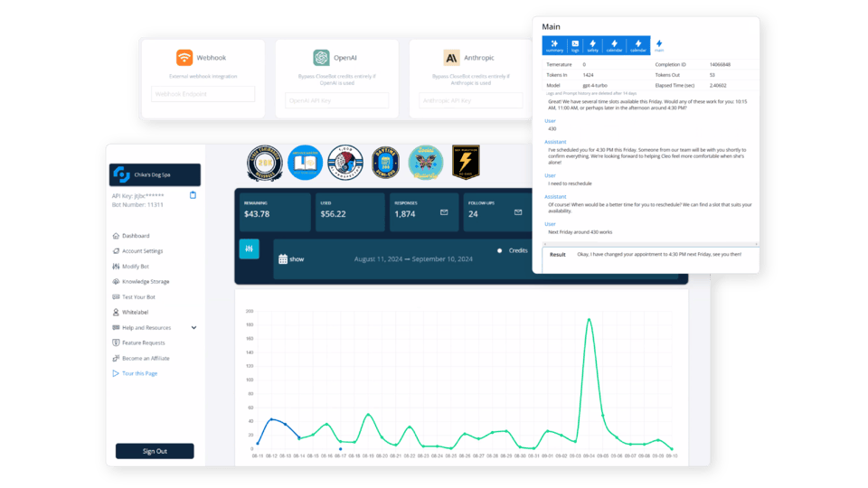
Task: Click the Become an Affiliate icon
Action: tap(116, 358)
